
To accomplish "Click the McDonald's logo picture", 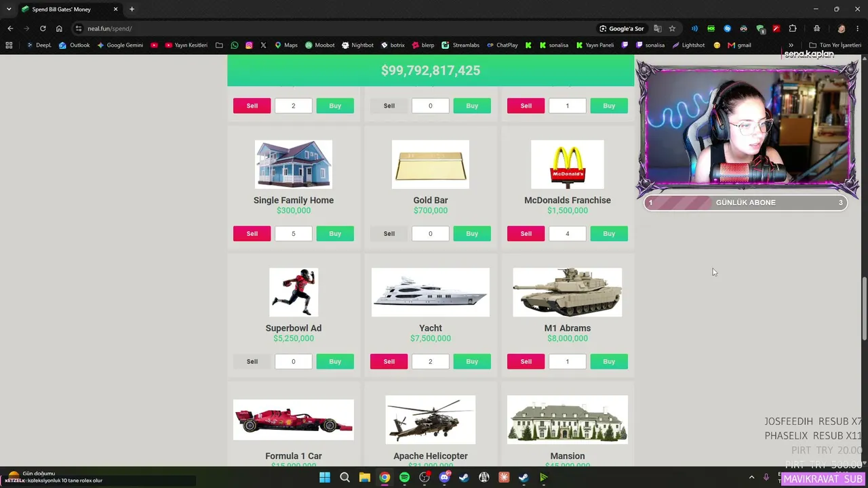I will click(568, 165).
